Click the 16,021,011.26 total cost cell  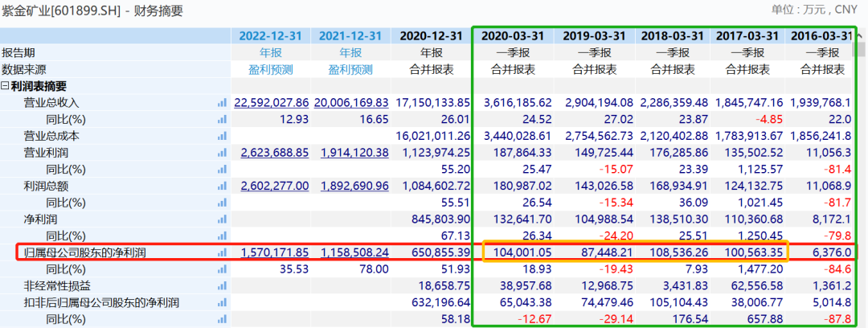point(433,137)
